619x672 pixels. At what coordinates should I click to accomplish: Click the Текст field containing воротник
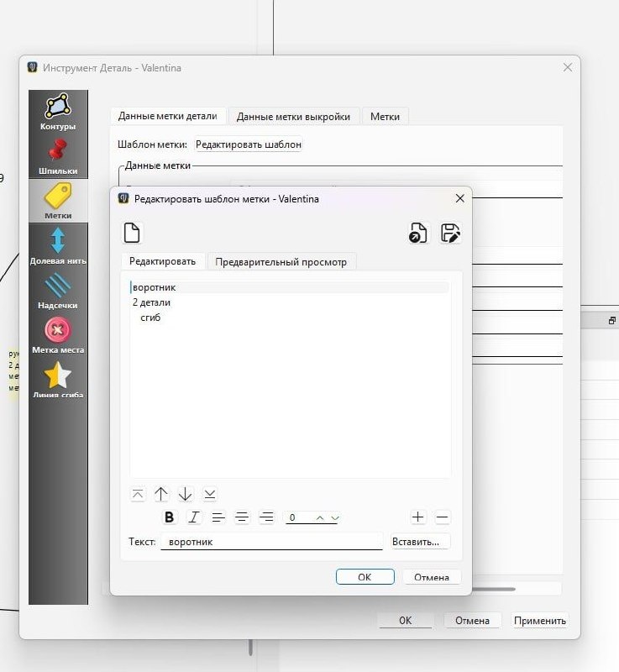click(x=271, y=542)
